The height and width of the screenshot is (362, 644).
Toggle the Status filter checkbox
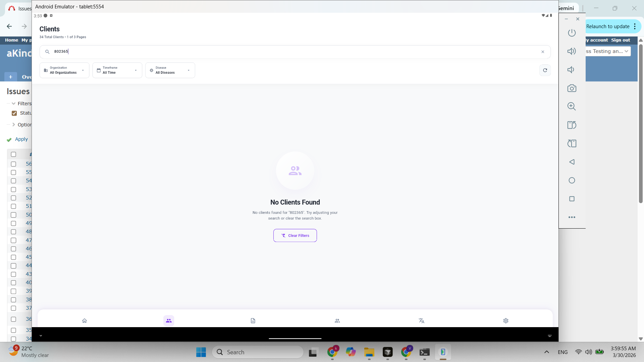[x=14, y=113]
